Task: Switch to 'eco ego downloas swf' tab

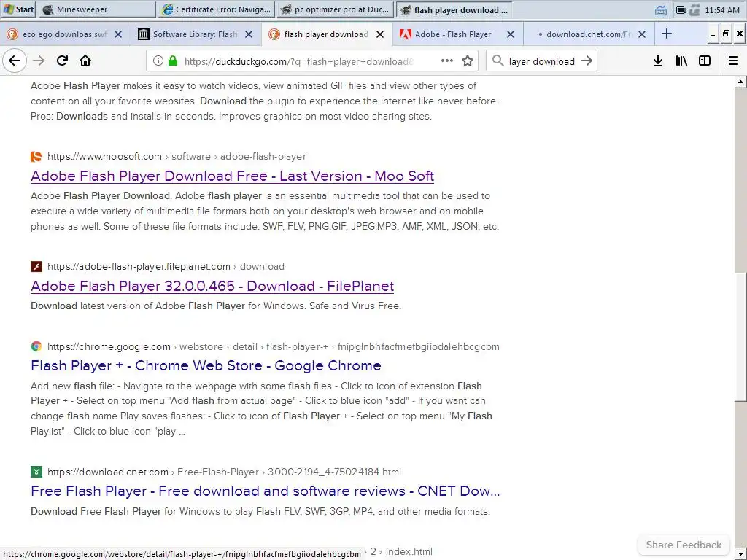Action: click(x=65, y=34)
